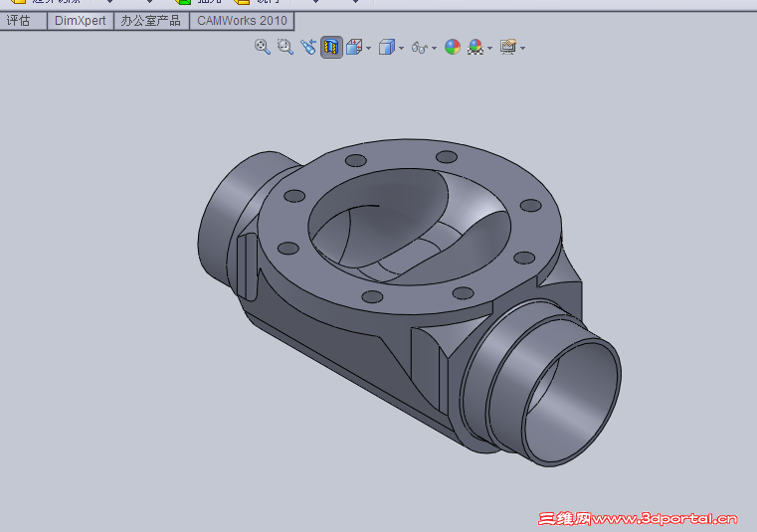Select the CAMWorks 2010 tab
Viewport: 757px width, 532px height.
[x=242, y=21]
